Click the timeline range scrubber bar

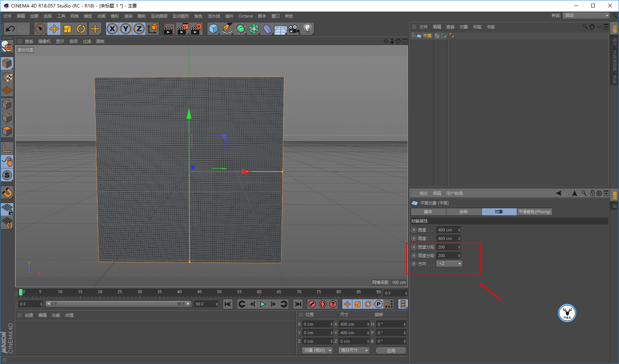(x=119, y=304)
